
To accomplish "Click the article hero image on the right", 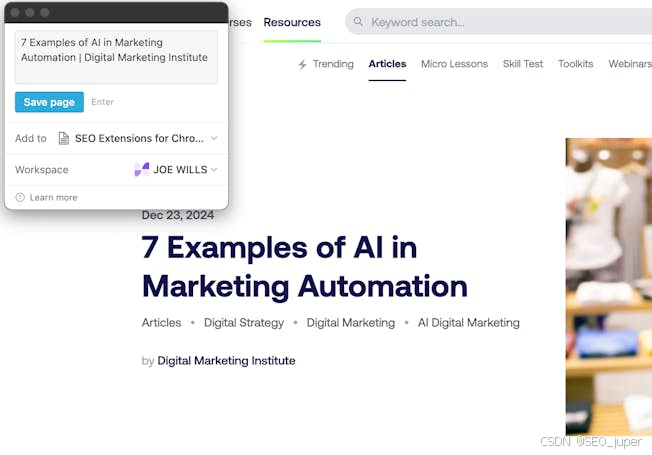I will point(609,287).
